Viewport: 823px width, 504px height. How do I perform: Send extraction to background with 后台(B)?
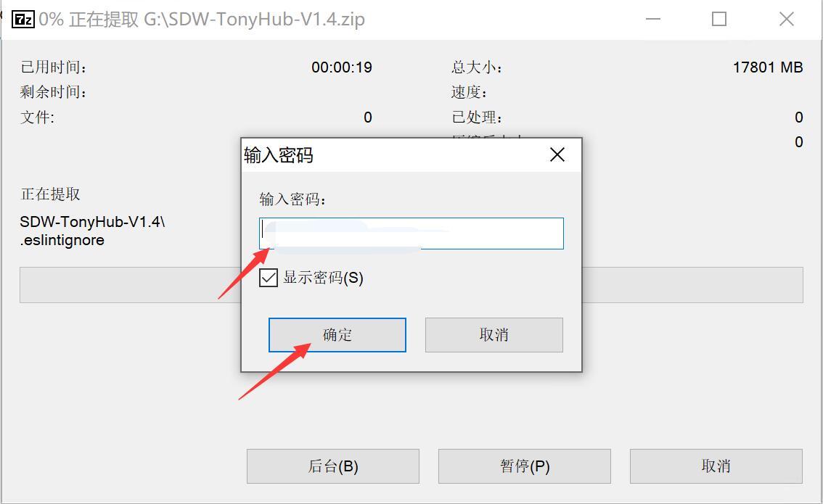[x=333, y=466]
